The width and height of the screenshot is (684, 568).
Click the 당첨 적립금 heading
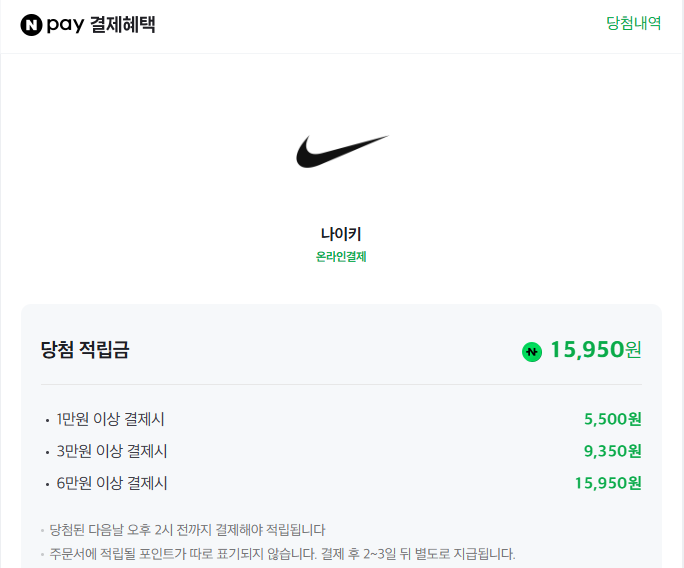click(85, 350)
